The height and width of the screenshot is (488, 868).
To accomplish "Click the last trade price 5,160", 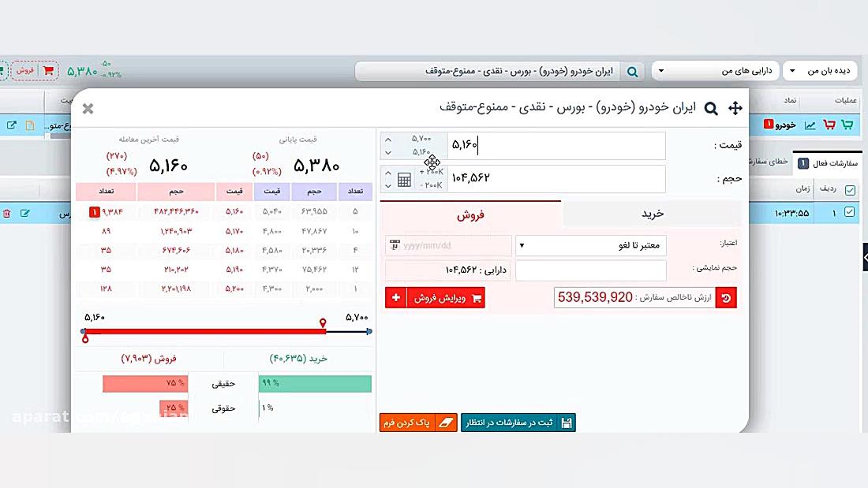I will click(x=168, y=166).
